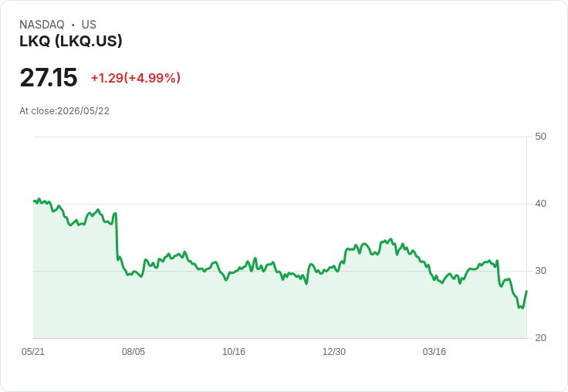
Task: Click the latest endpoint of the price line
Action: [526, 291]
